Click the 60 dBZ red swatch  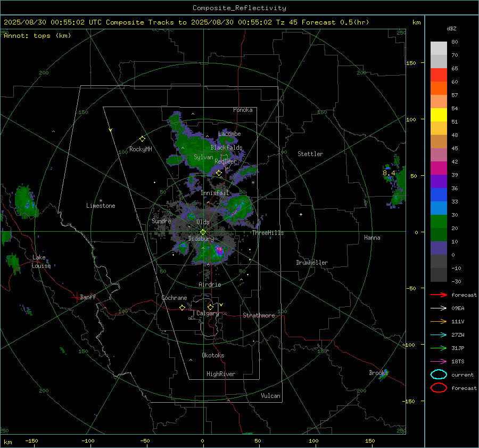pos(439,75)
